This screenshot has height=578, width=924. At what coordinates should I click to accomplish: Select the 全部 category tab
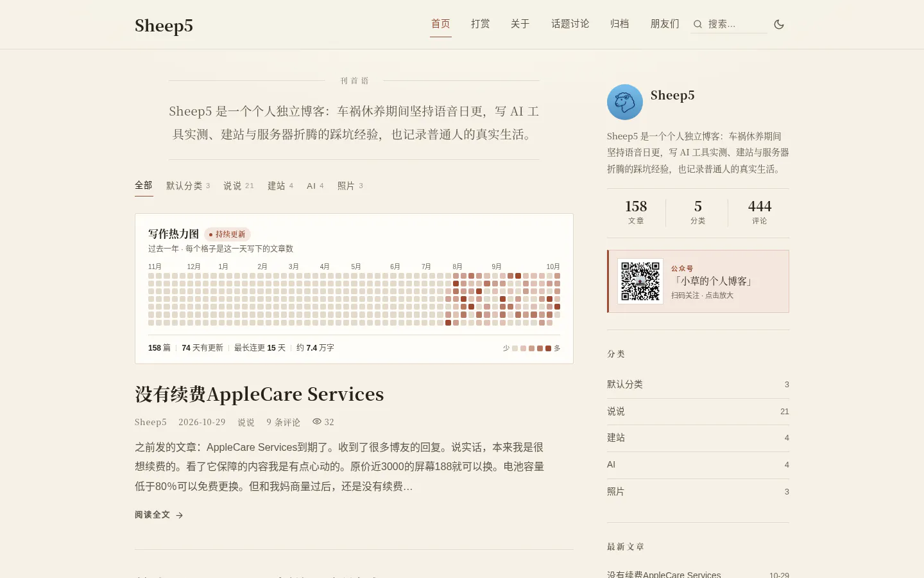click(144, 186)
